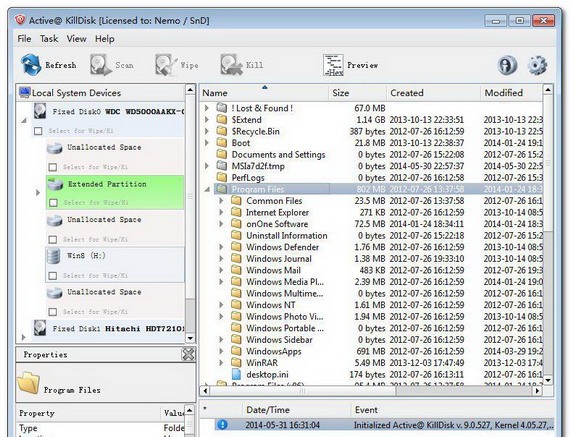Click the Windows Defender folder icon
Viewport: 570px width, 437px height.
236,246
